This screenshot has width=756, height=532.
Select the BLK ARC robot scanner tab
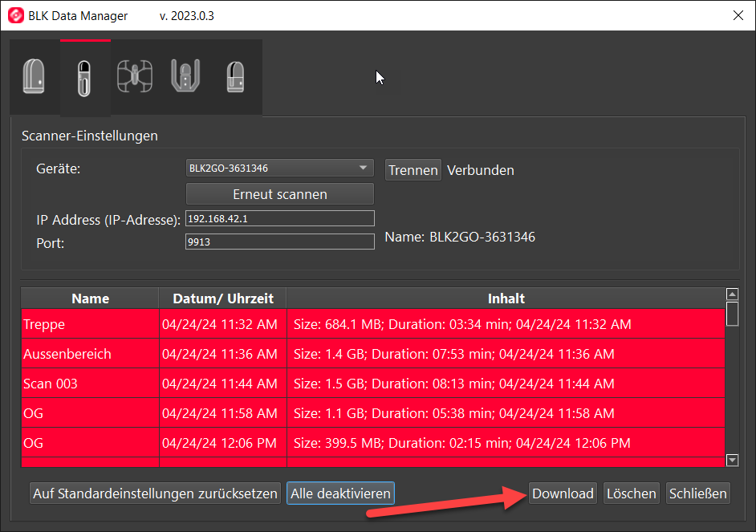186,77
